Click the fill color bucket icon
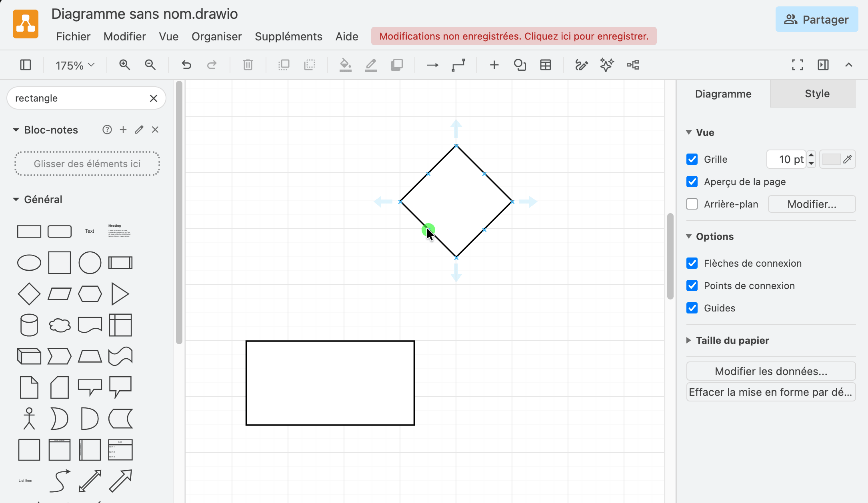868x503 pixels. pyautogui.click(x=345, y=65)
